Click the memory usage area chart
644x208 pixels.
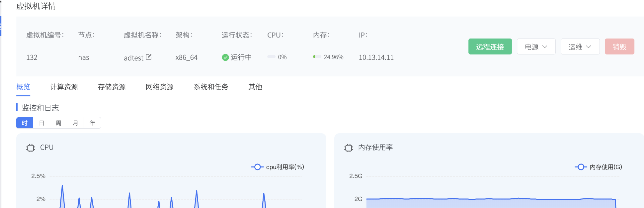click(x=491, y=203)
